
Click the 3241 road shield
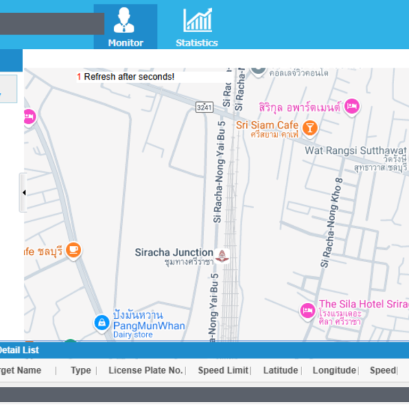[x=204, y=107]
